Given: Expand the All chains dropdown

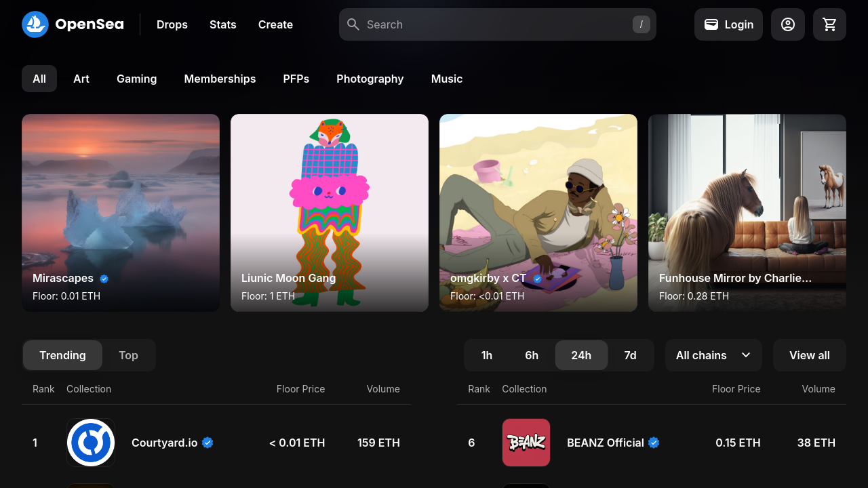Looking at the screenshot, I should [x=713, y=355].
